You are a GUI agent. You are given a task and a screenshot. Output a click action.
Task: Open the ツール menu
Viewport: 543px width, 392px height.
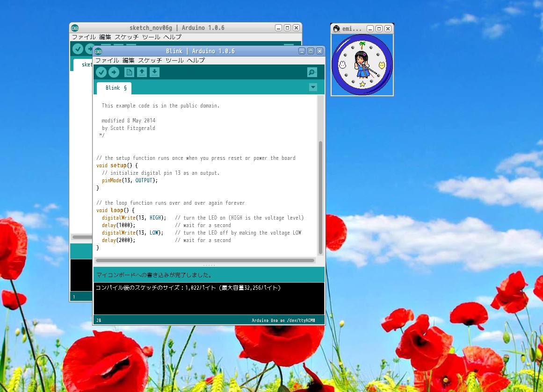click(x=174, y=60)
